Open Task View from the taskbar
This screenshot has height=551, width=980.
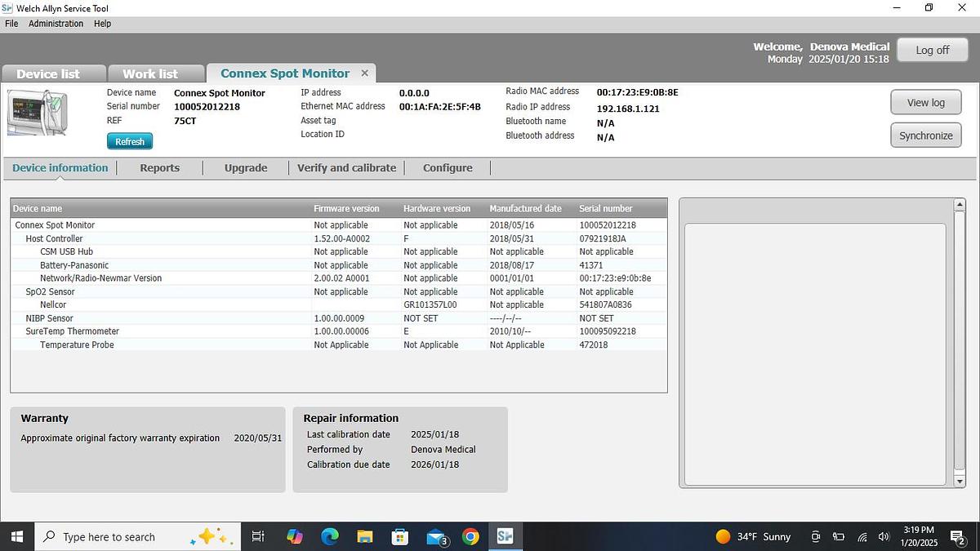[x=257, y=536]
